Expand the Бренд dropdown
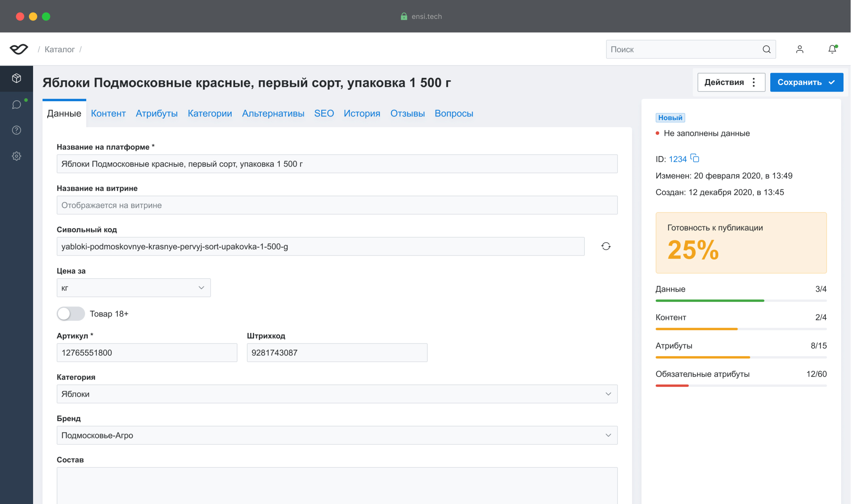 pos(337,435)
